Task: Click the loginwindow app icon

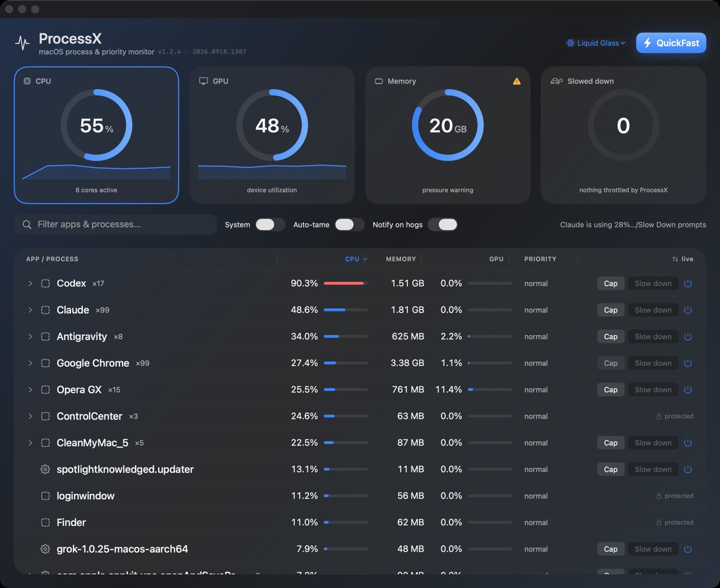Action: tap(45, 496)
